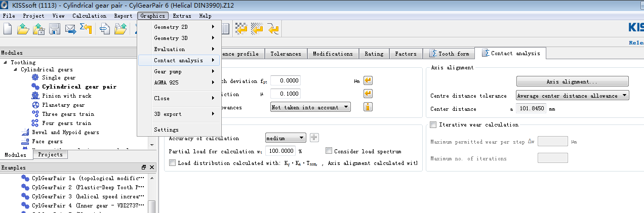Screen dimensions: 644x213
Task: Open Close submenu in Graphics menu
Action: [x=179, y=98]
